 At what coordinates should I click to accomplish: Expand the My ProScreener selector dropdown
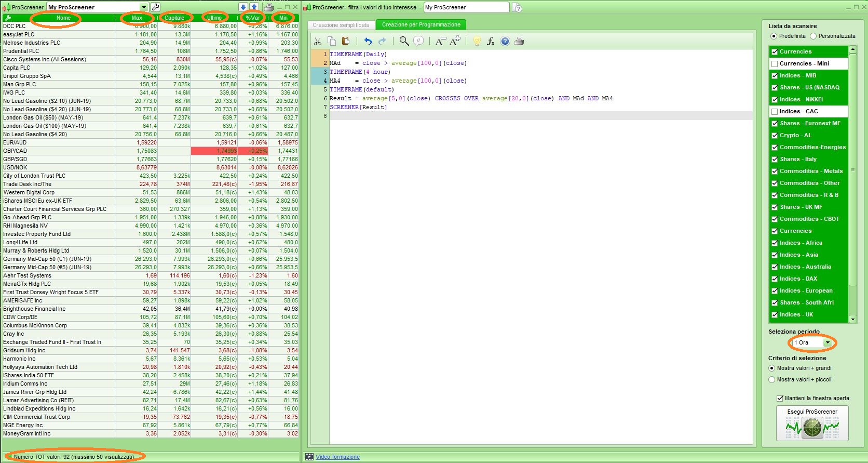pos(144,7)
